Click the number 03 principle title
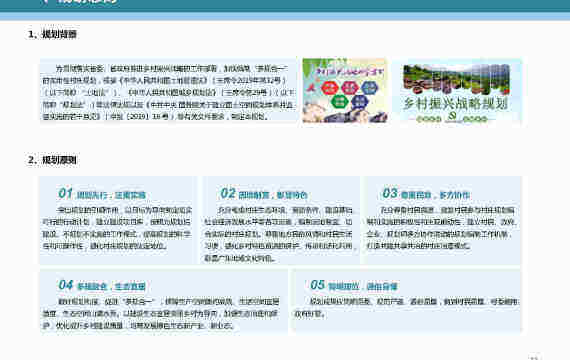 426,194
